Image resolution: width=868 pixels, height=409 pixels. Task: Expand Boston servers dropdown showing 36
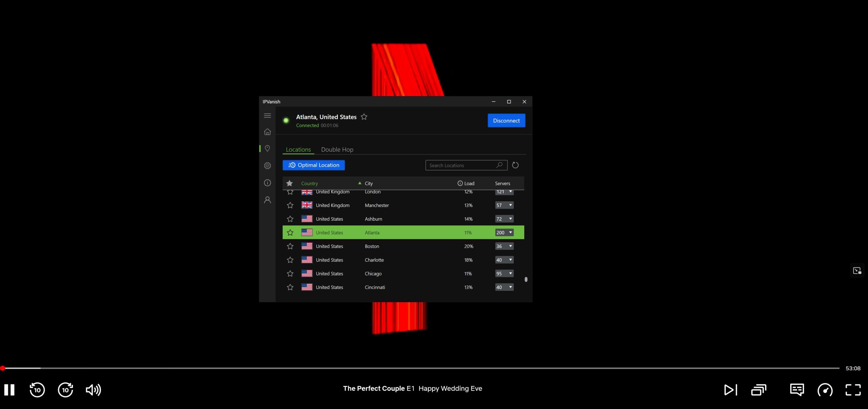tap(504, 246)
